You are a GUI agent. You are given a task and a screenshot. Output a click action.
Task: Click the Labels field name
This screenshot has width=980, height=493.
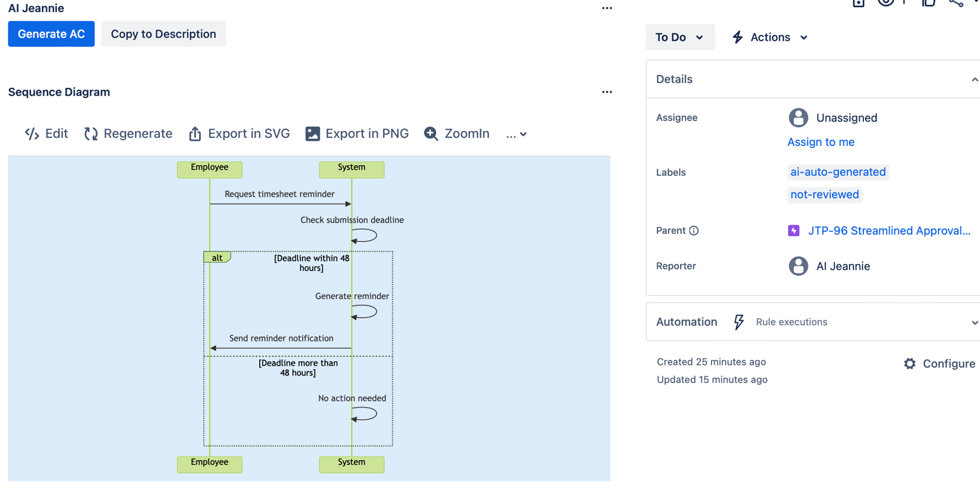(x=671, y=173)
